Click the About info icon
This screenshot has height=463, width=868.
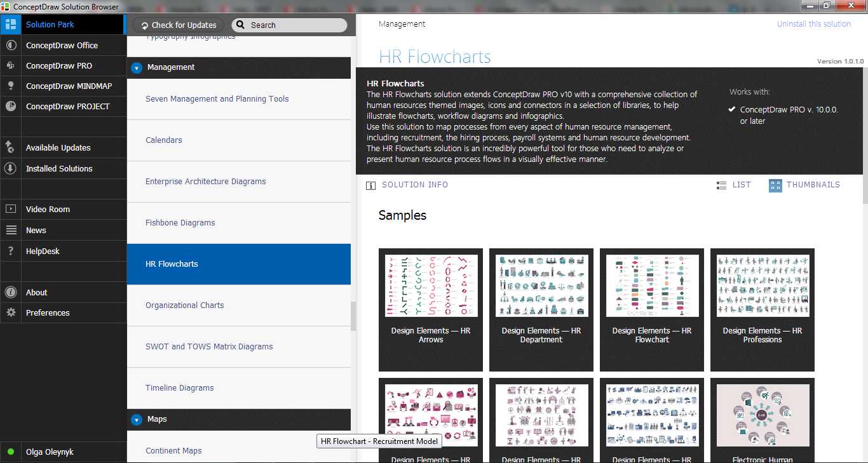pyautogui.click(x=10, y=292)
